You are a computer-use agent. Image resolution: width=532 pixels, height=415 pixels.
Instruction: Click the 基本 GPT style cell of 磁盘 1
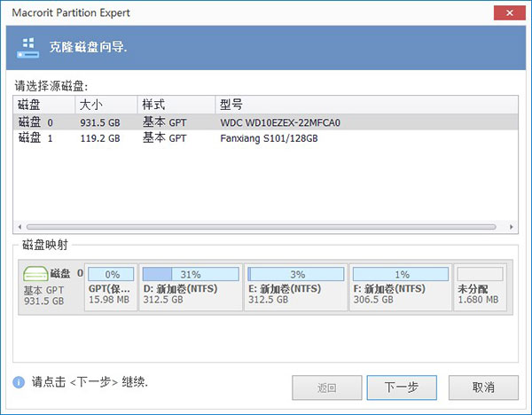click(x=164, y=138)
